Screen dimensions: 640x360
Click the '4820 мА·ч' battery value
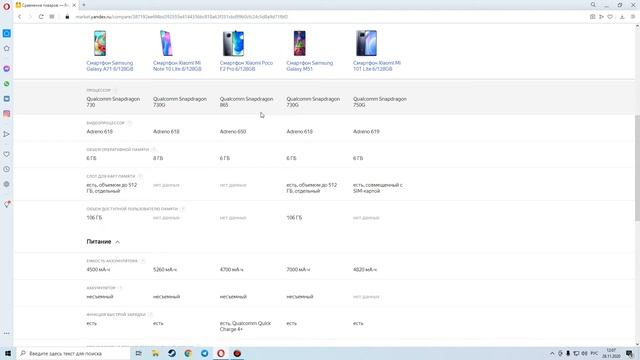click(365, 269)
